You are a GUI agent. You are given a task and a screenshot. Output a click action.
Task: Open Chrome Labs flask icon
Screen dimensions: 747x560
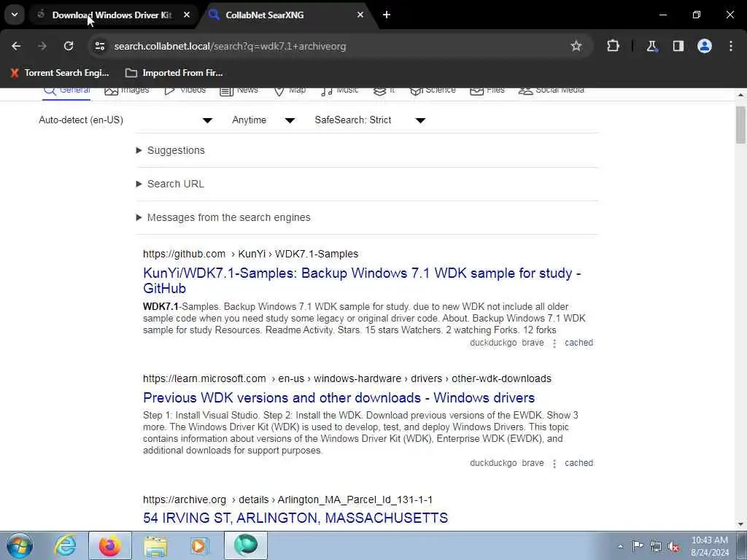[651, 46]
